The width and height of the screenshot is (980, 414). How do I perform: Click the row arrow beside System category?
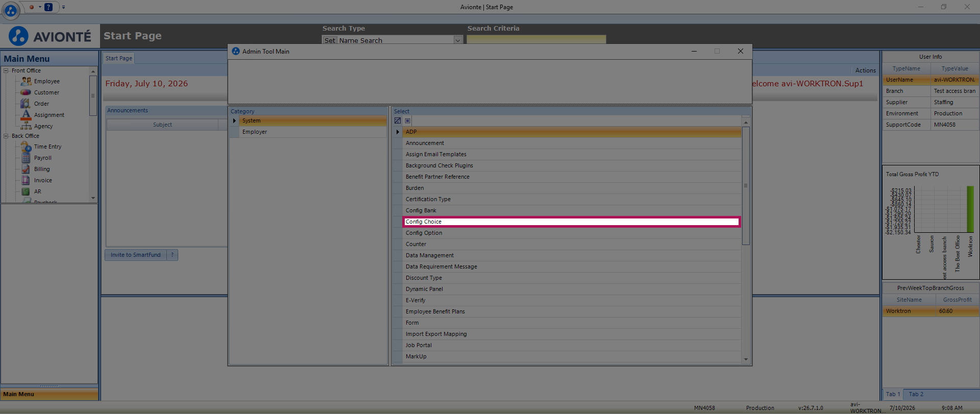(234, 121)
